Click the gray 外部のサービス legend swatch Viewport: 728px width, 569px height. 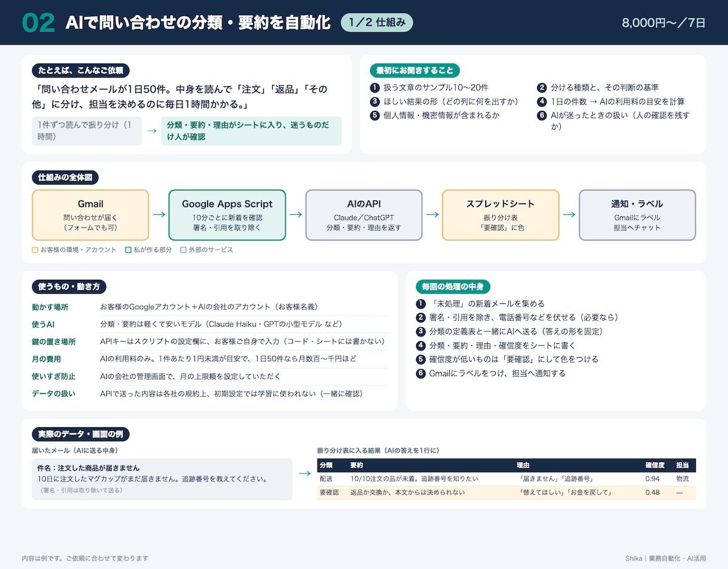[x=183, y=250]
